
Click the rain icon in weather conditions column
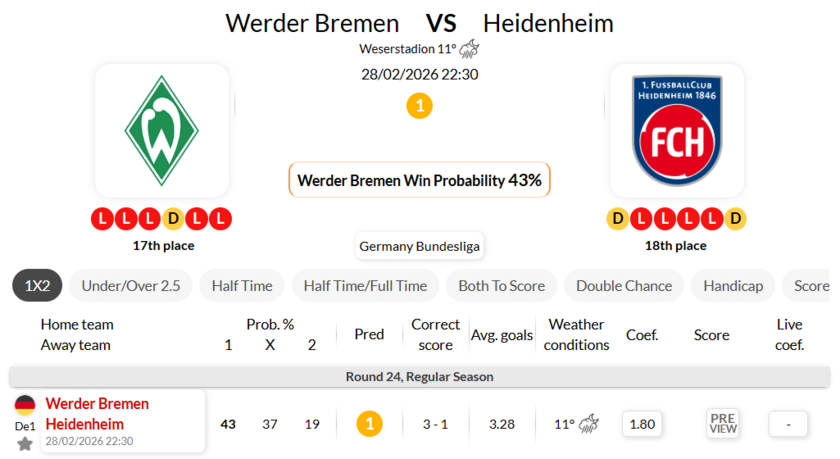589,424
